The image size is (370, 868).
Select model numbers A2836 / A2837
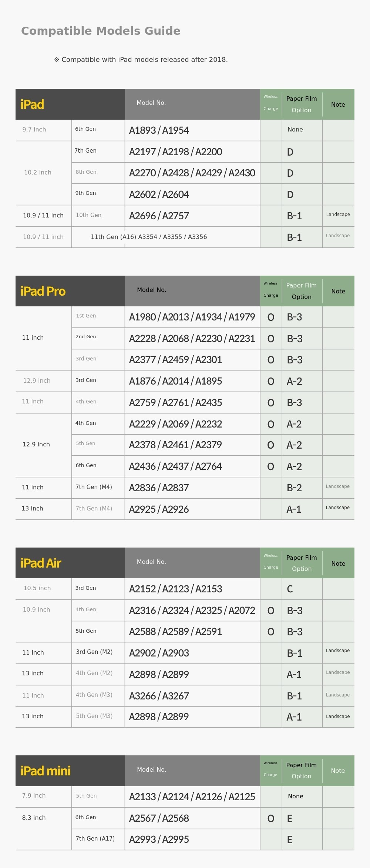159,488
